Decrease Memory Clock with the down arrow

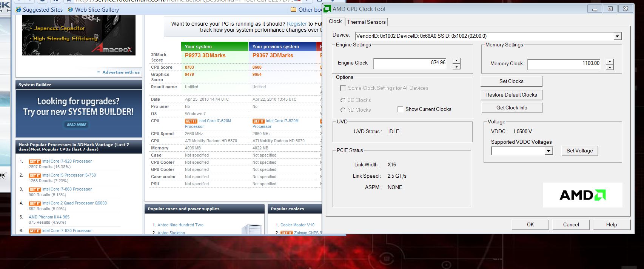tap(610, 68)
